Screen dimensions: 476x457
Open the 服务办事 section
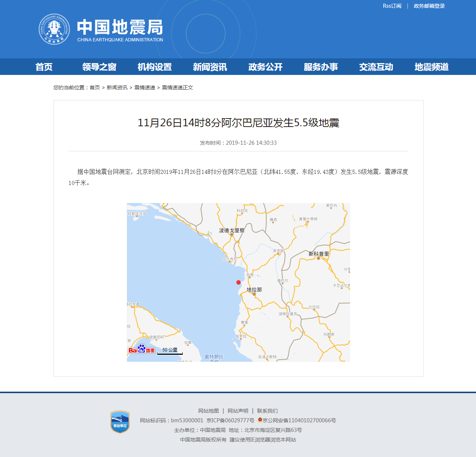point(321,67)
